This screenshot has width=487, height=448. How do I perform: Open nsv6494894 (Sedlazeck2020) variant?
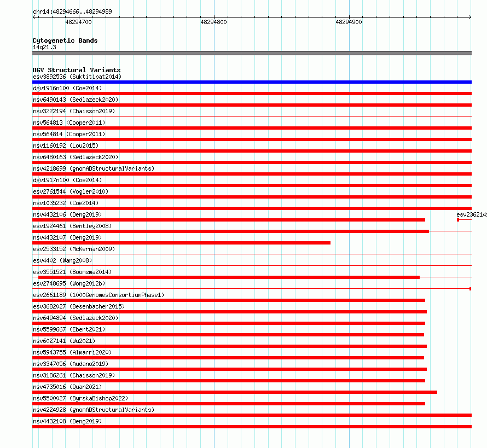tap(76, 318)
